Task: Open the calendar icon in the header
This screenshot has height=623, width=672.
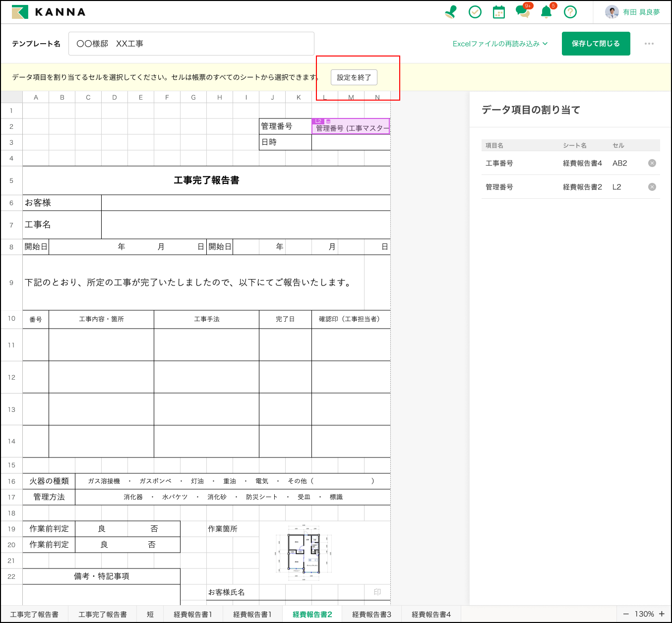Action: tap(499, 12)
